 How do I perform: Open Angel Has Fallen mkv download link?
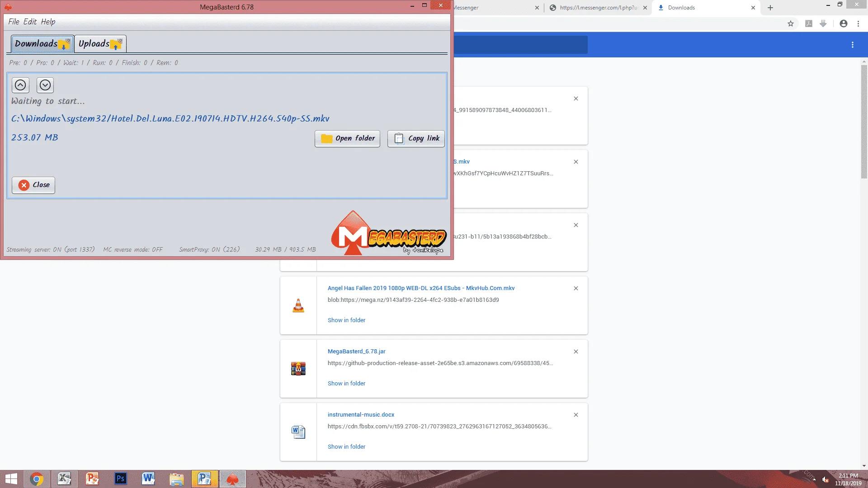[421, 288]
